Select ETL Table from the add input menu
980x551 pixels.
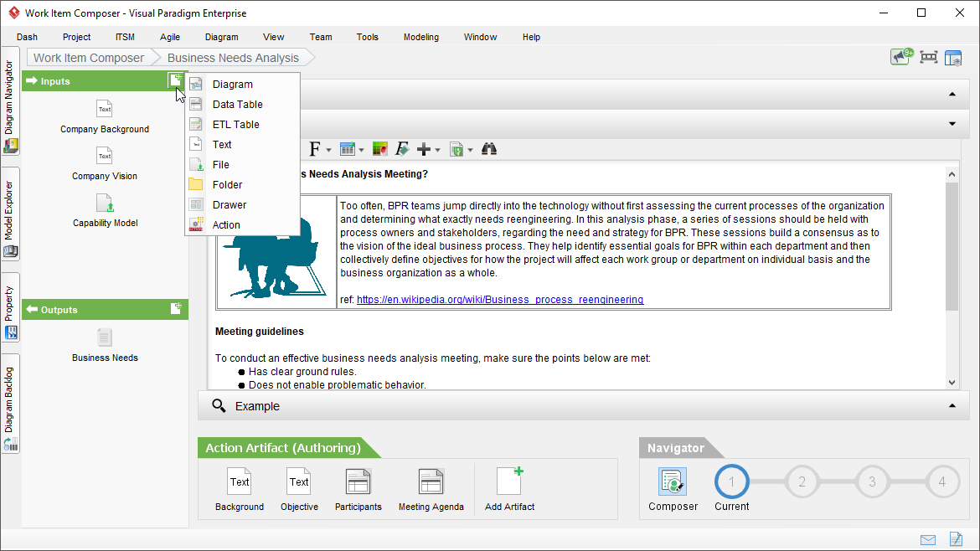243,124
